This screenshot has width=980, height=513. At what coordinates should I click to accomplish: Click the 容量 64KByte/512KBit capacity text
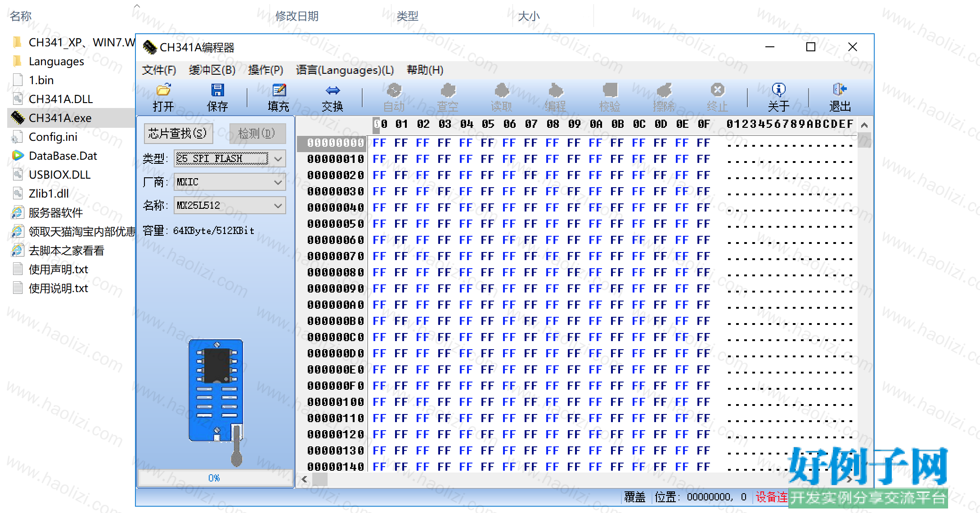tap(198, 230)
